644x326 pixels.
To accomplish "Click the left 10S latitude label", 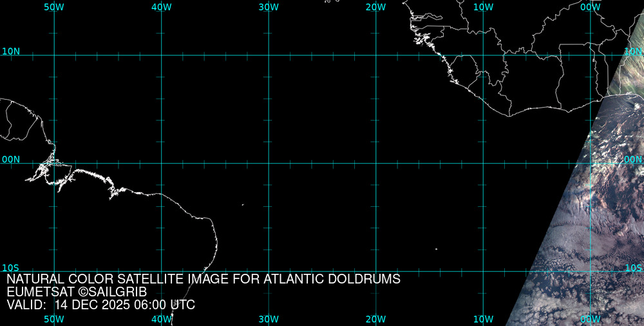I will 11,267.
